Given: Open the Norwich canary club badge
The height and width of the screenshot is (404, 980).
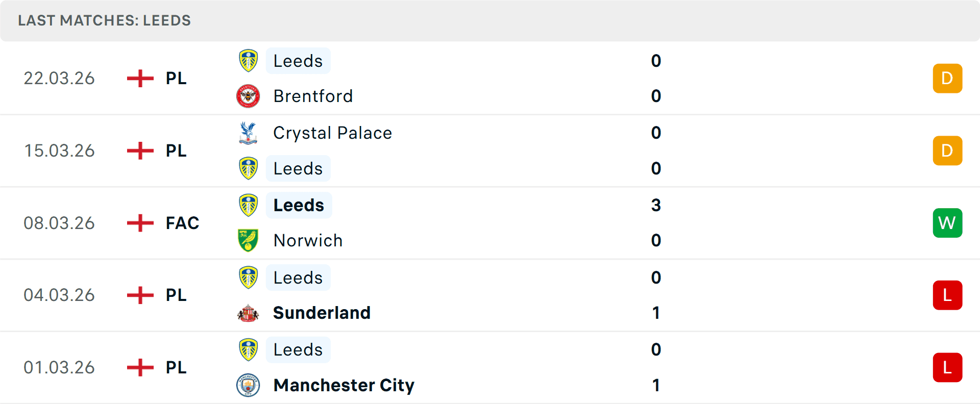Looking at the screenshot, I should click(x=248, y=240).
